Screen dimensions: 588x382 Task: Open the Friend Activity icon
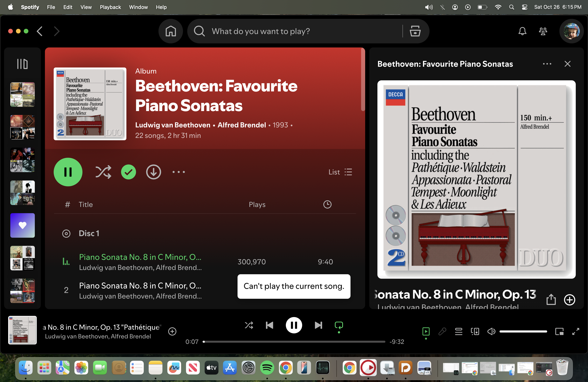point(543,31)
